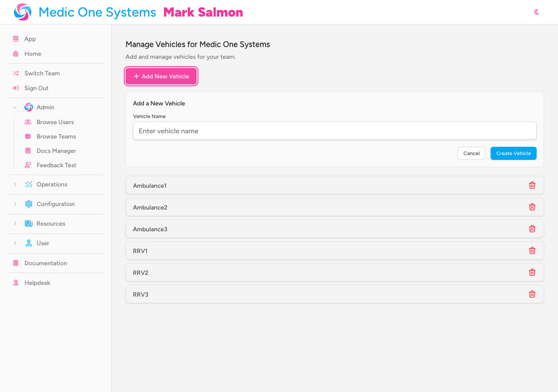This screenshot has height=392, width=558.
Task: Cancel adding a new vehicle
Action: 471,153
